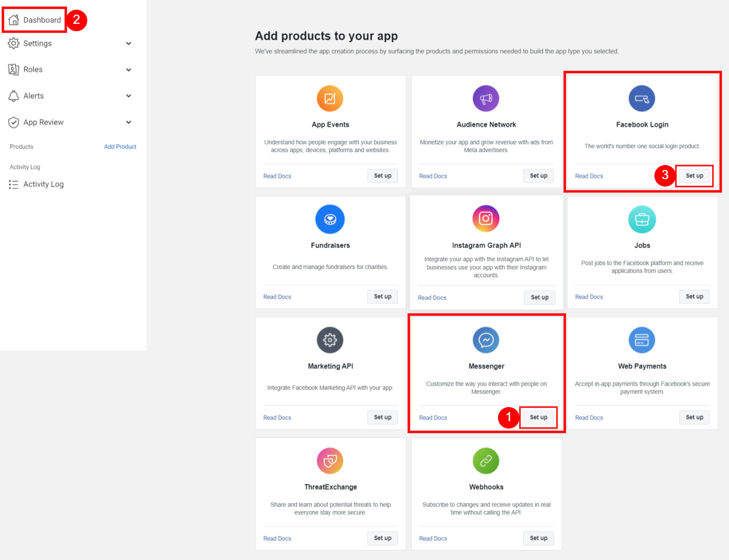Click the Add Product link
Screen dimensions: 729x560
(x=120, y=146)
